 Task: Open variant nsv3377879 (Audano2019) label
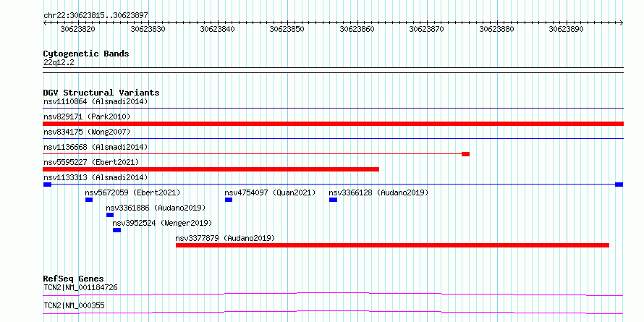coord(225,238)
